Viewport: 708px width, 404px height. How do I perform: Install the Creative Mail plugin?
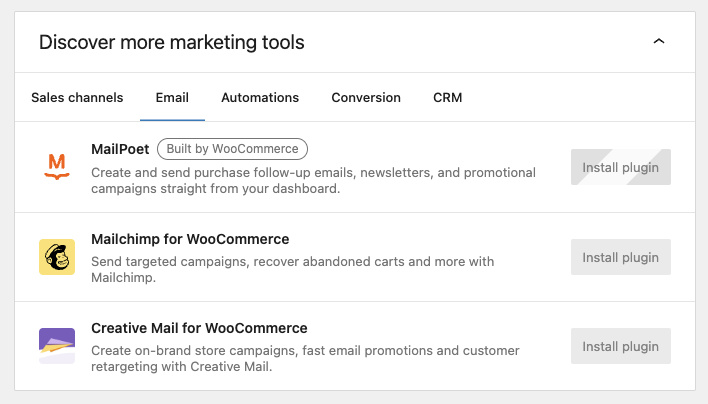[620, 346]
